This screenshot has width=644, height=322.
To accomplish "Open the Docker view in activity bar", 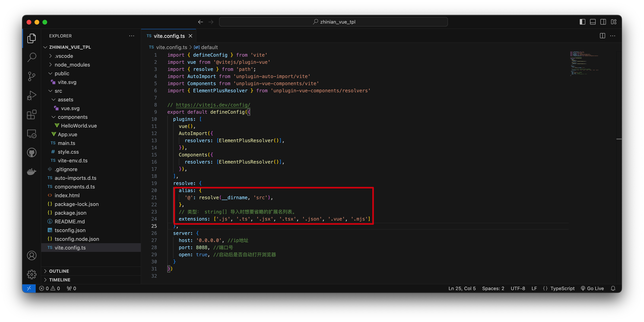I will pyautogui.click(x=32, y=172).
